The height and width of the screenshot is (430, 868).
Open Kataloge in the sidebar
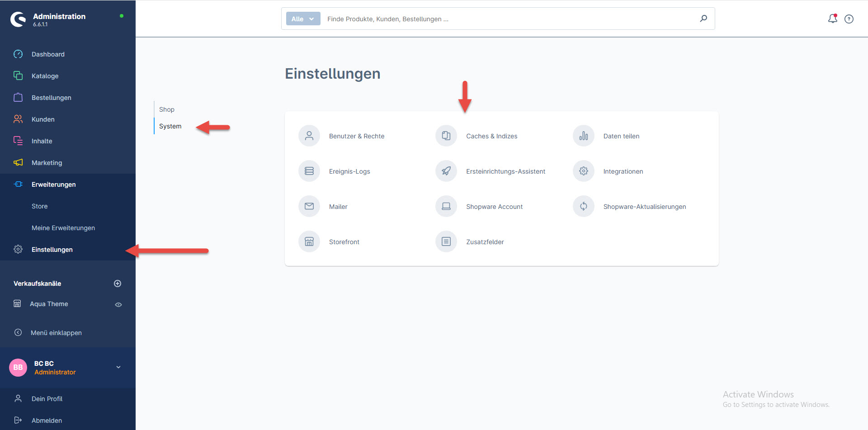coord(45,76)
